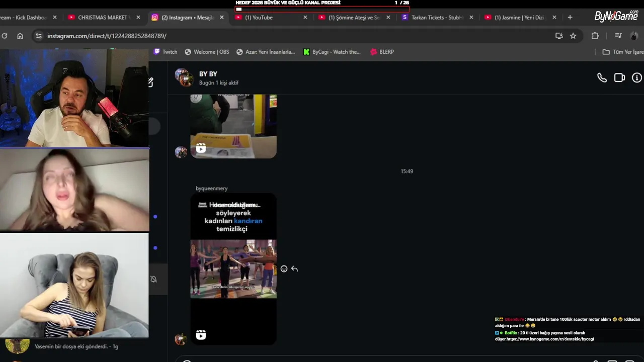Switch to the Kick Dashboard tab
The width and height of the screenshot is (644, 362).
tap(28, 17)
